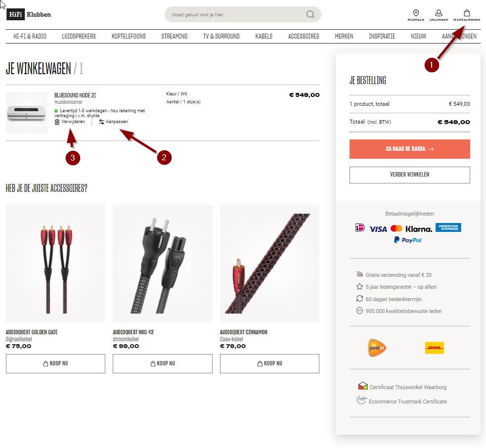
Task: Buy the AudioQuest Golden Gate cable
Action: coord(55,363)
